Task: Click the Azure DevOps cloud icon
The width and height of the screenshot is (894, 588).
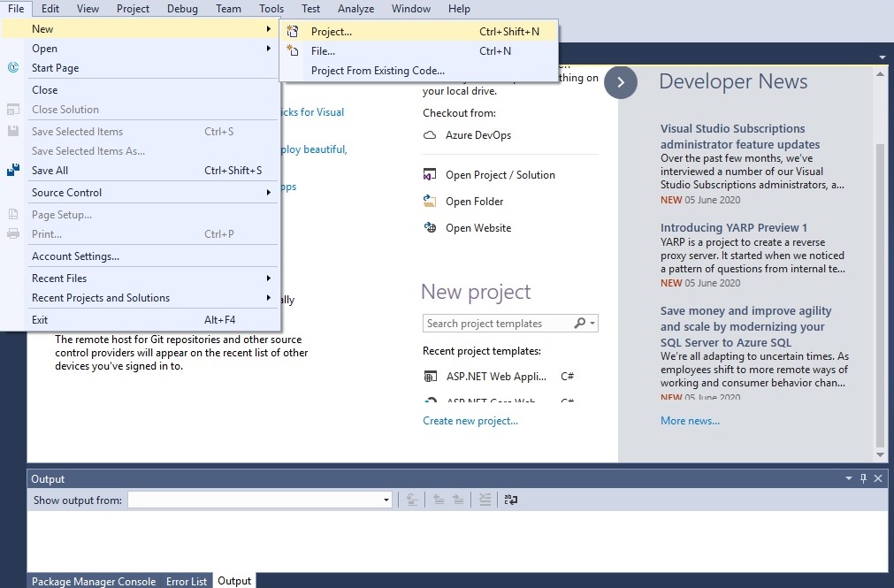Action: (430, 135)
